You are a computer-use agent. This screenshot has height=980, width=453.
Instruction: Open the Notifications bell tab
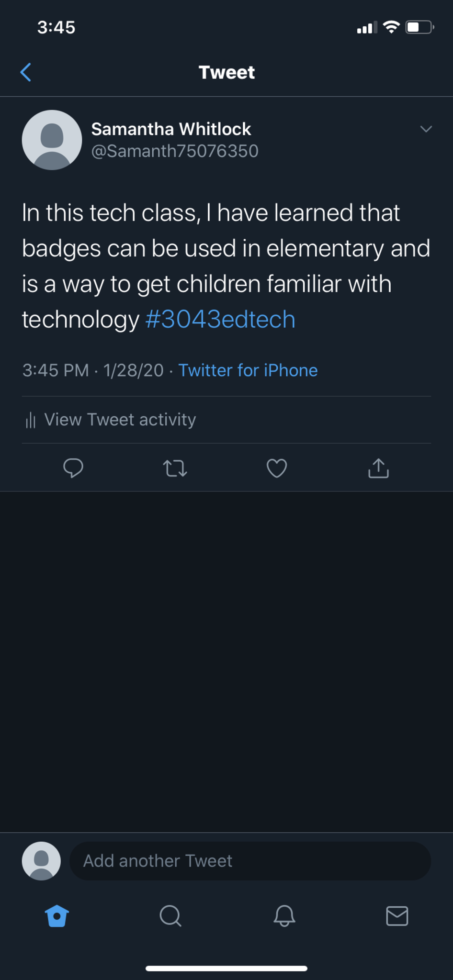tap(284, 916)
